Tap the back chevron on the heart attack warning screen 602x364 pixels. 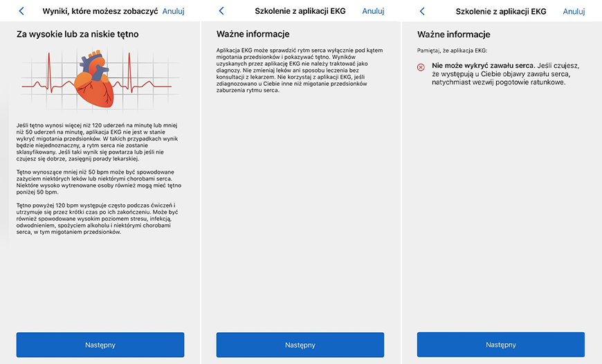point(422,11)
